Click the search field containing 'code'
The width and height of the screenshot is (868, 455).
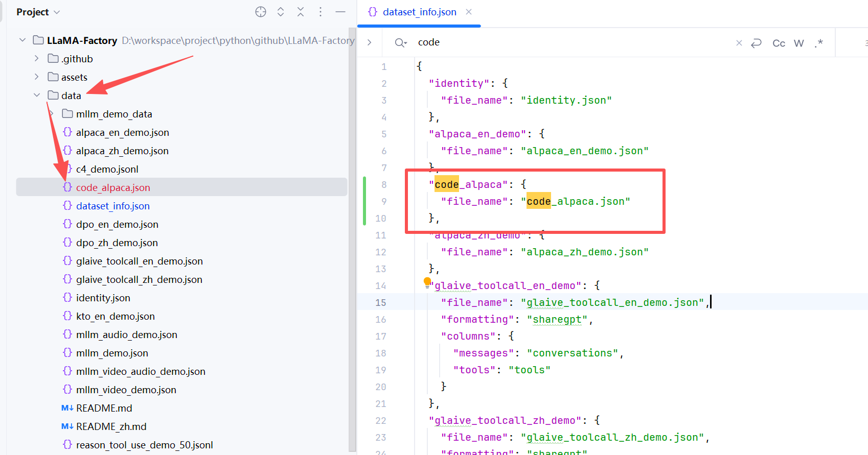[x=573, y=42]
